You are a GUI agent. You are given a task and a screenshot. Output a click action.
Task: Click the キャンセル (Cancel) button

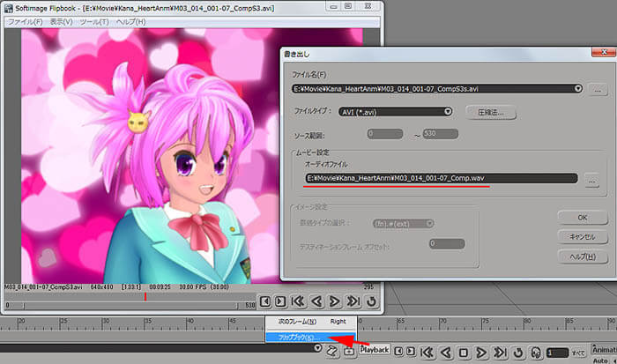[x=583, y=236]
